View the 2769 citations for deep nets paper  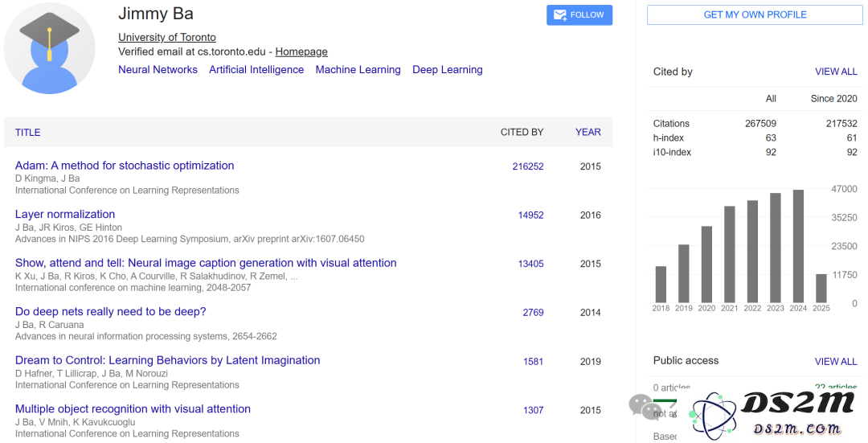(533, 312)
